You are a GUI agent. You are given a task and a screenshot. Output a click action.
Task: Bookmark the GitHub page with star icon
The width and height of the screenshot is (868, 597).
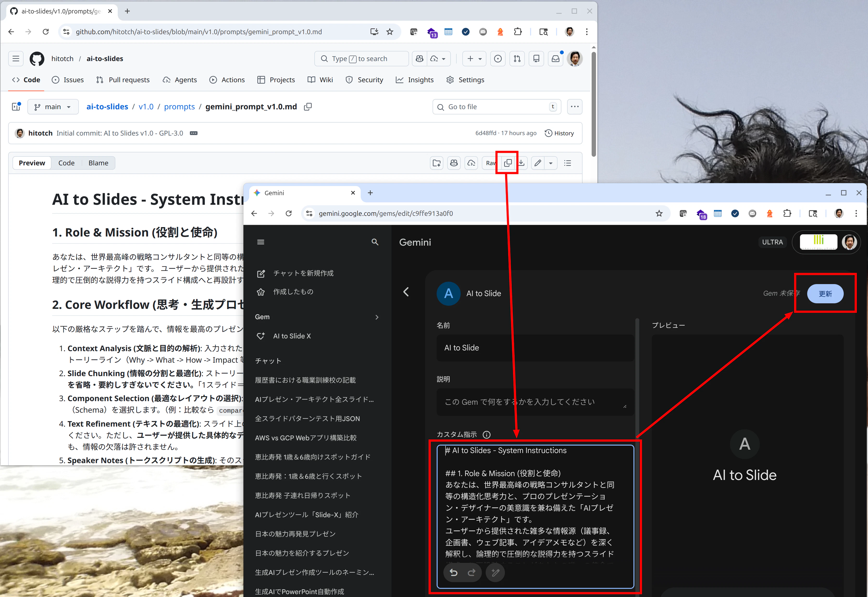click(390, 32)
